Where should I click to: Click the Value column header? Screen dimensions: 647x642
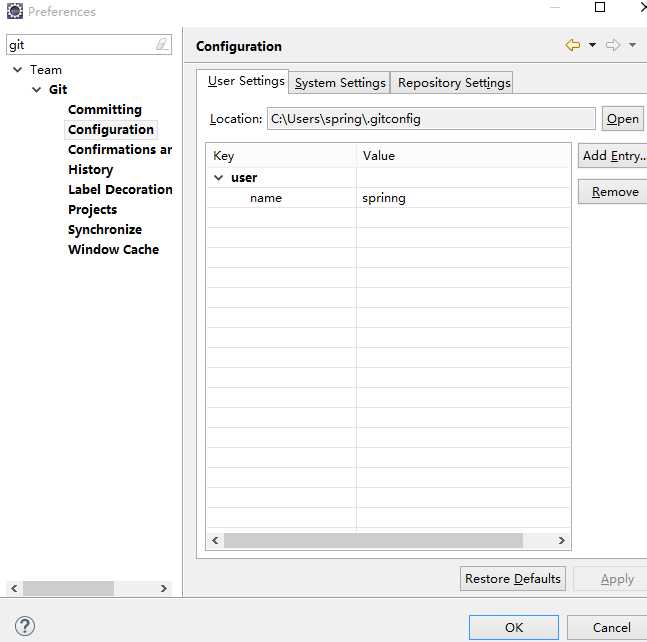click(463, 156)
